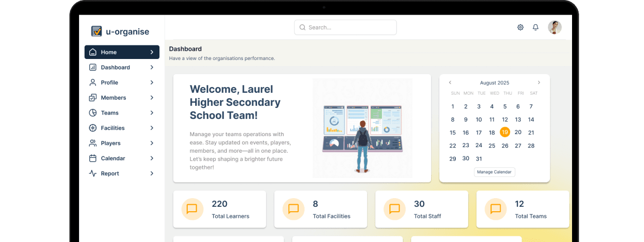Viewport: 644px width, 242px height.
Task: Expand the Profile menu chevron
Action: click(152, 82)
